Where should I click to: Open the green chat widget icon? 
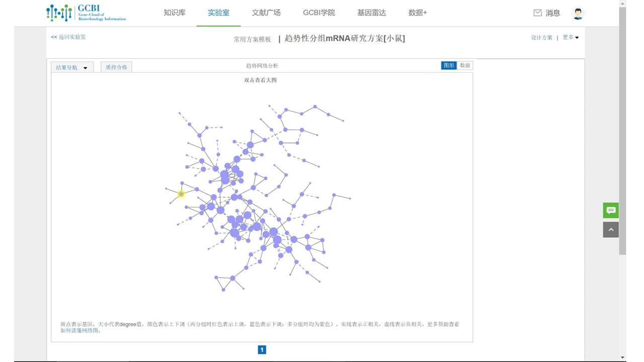point(610,210)
